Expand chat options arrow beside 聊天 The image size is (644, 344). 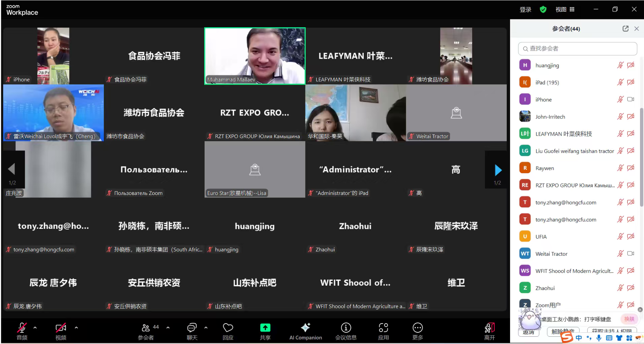tap(206, 328)
